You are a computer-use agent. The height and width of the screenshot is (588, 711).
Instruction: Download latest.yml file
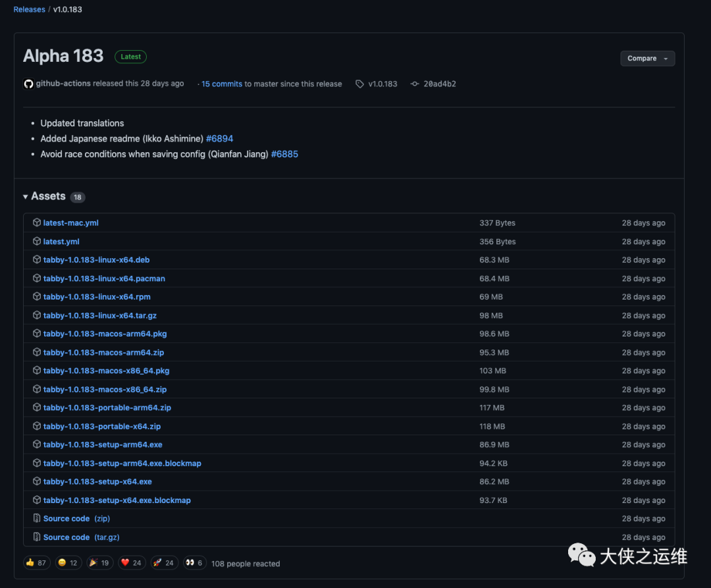(61, 242)
